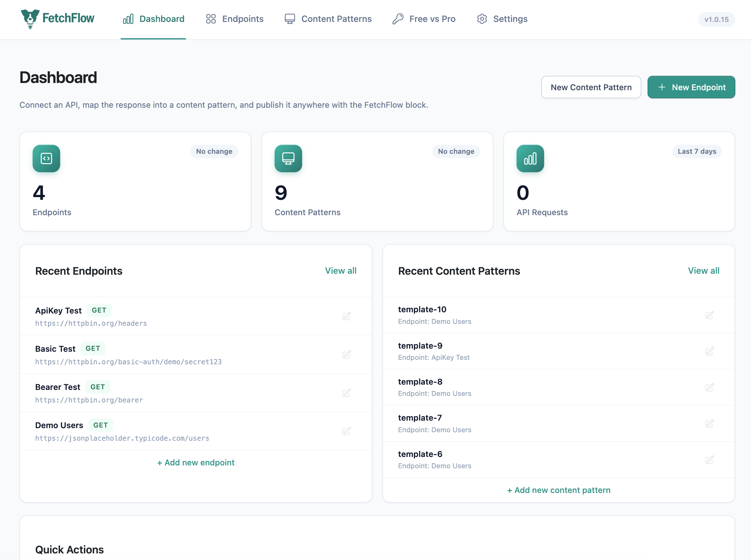Click the Dashboard bar chart icon in nav
The height and width of the screenshot is (560, 751).
(x=128, y=19)
